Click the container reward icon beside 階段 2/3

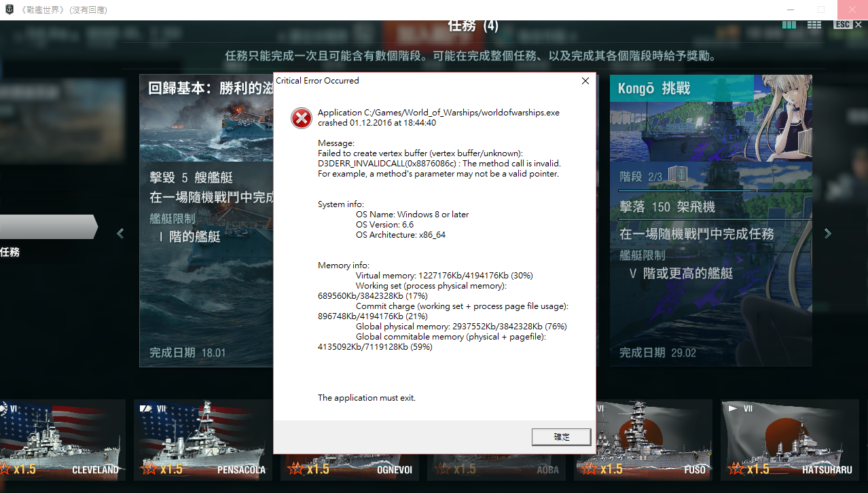click(x=677, y=175)
